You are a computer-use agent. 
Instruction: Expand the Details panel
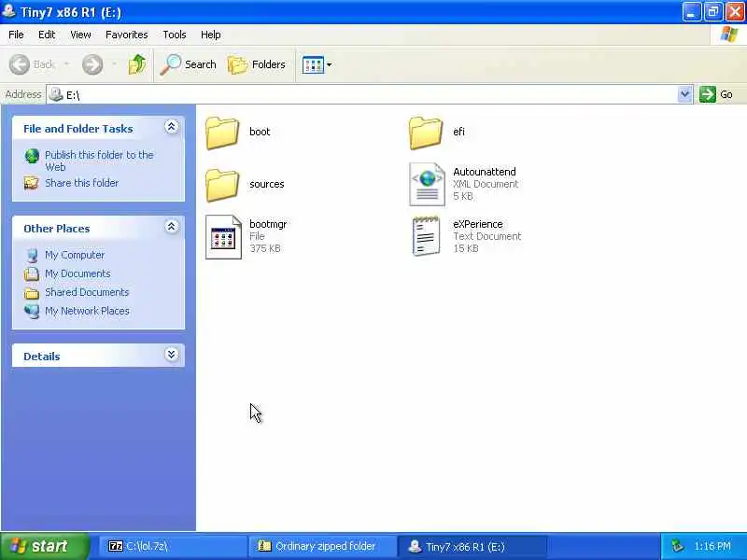click(x=172, y=355)
